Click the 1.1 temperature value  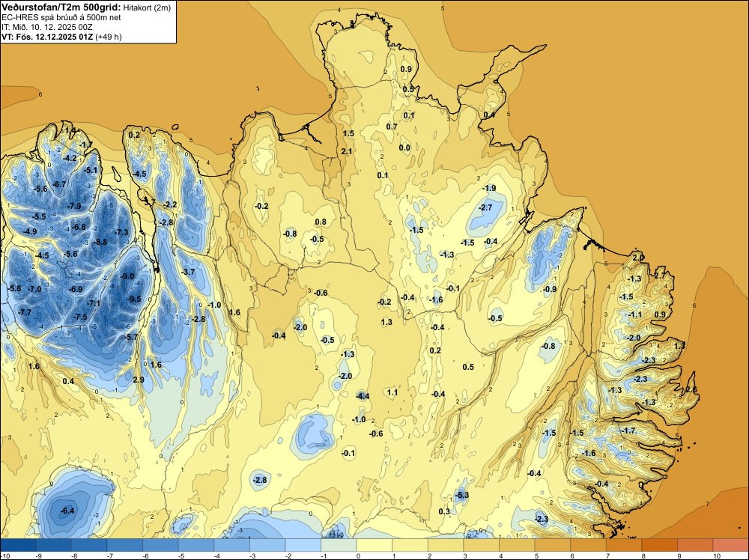coord(392,392)
